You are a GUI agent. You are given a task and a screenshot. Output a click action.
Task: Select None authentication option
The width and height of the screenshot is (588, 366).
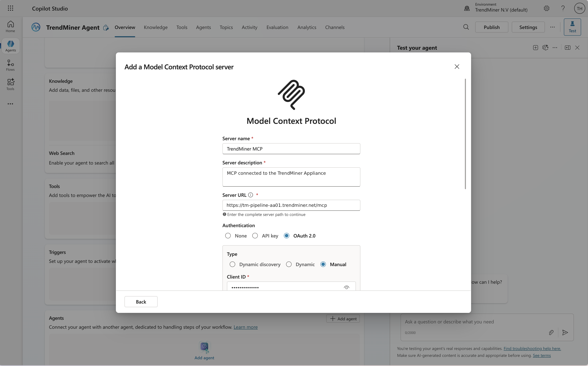pos(228,236)
